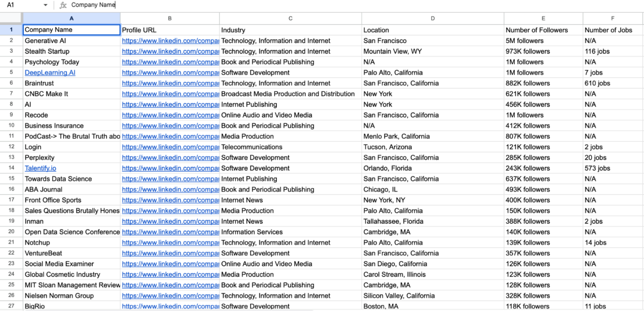Select column A header
Image resolution: width=644 pixels, height=311 pixels.
tap(72, 18)
